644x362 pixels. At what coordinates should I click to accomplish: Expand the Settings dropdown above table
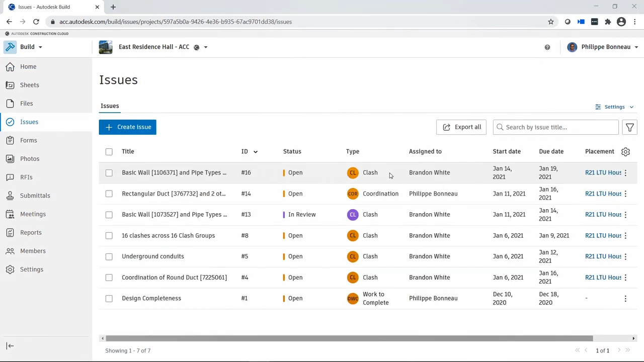click(x=614, y=107)
